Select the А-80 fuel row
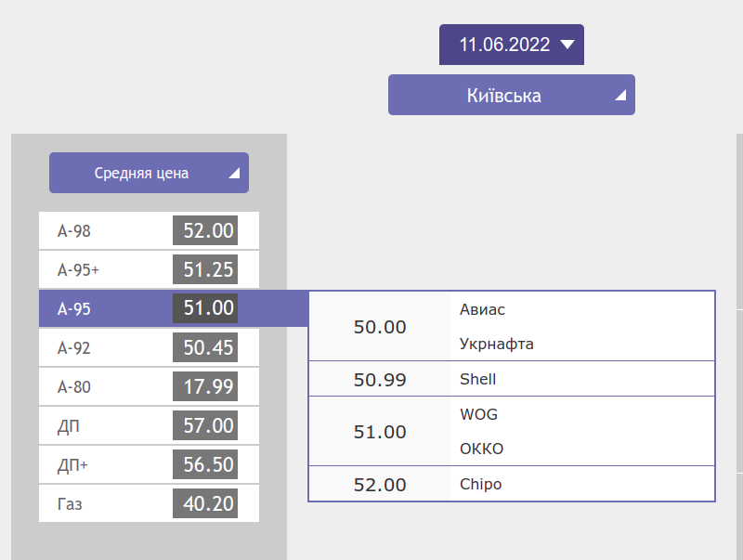Screen dimensions: 743x560 (x=149, y=386)
